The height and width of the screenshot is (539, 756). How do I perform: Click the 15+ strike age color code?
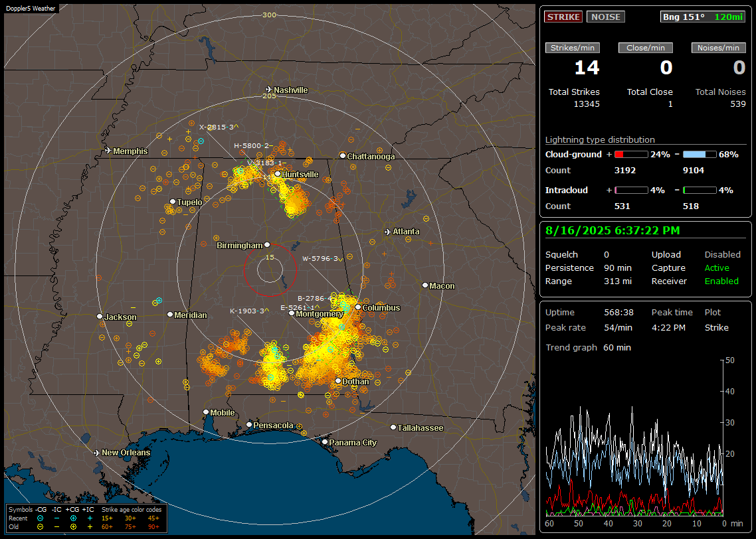click(x=107, y=518)
